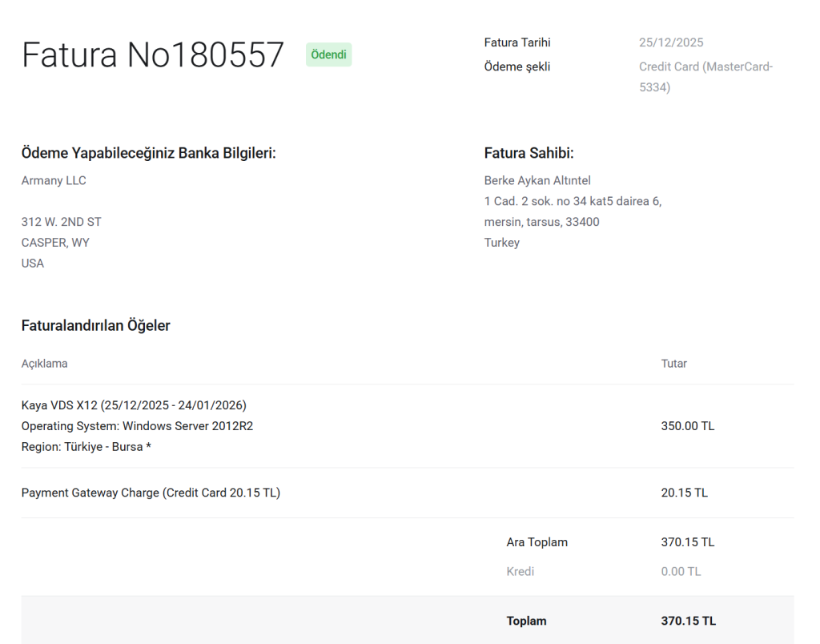The image size is (820, 644).
Task: Click the Fatura Sahibi heading
Action: 529,153
